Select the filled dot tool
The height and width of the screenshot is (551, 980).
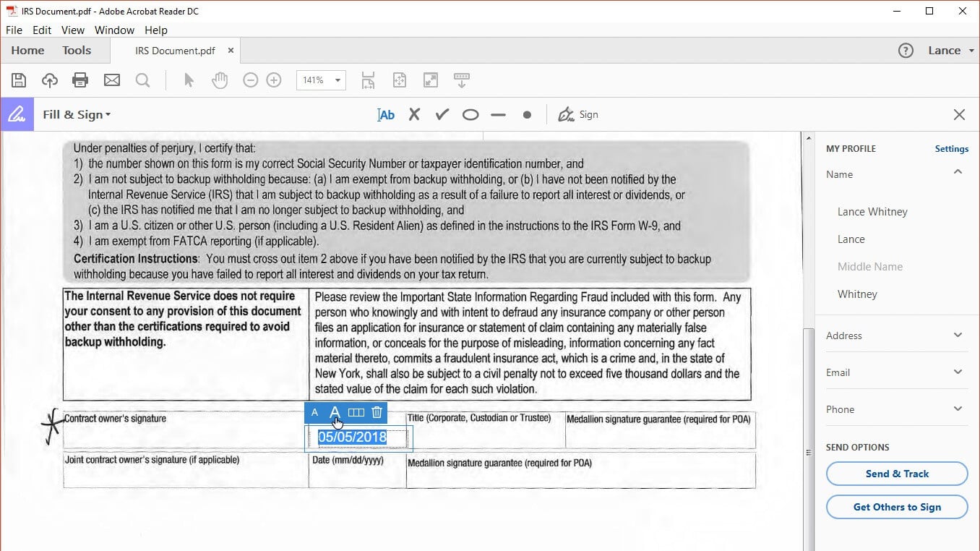pos(527,114)
